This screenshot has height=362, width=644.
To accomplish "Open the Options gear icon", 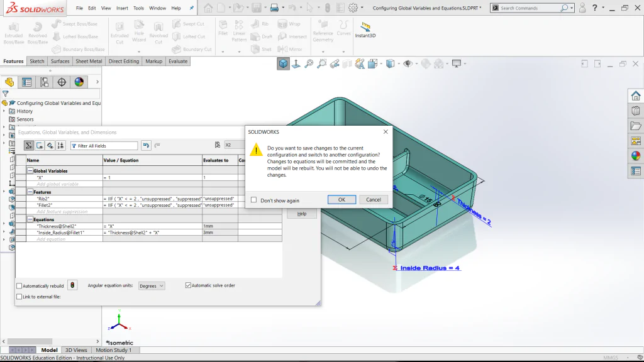I will click(x=353, y=8).
